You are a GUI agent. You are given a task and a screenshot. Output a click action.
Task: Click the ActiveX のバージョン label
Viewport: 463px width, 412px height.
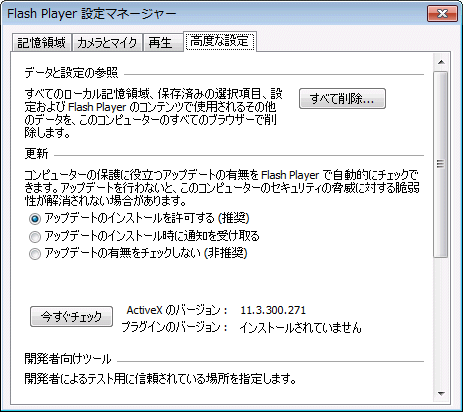click(x=177, y=310)
